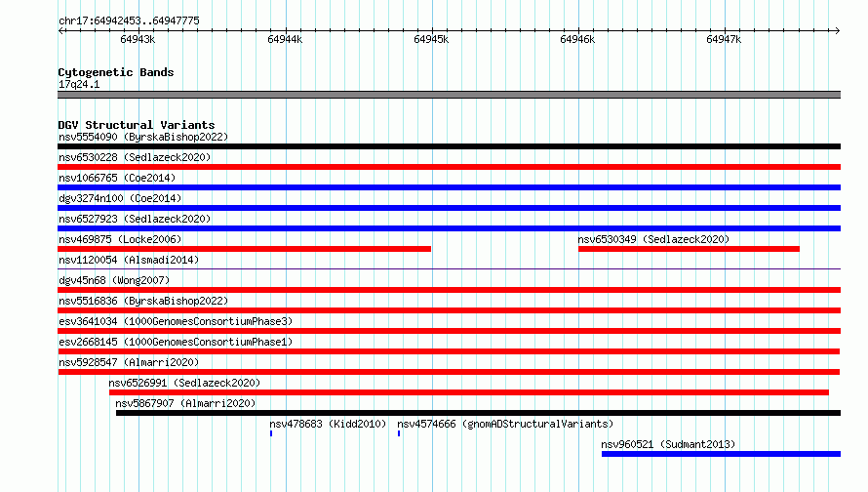
Task: Select the black nsv5867907 variant bar
Action: point(478,413)
